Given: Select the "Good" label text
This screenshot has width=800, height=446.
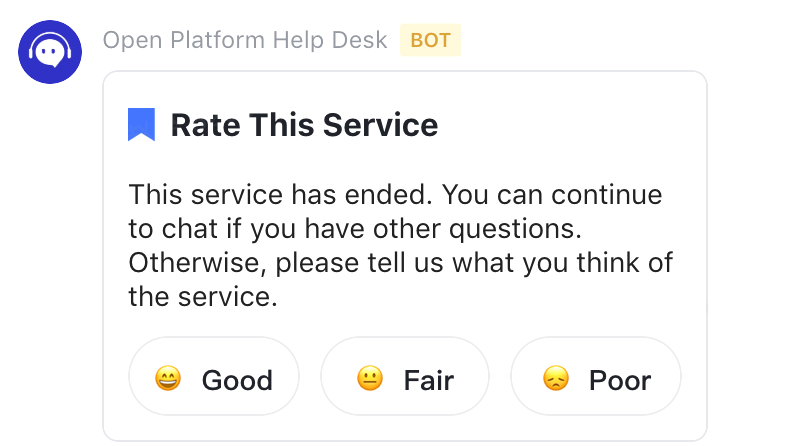Looking at the screenshot, I should [x=237, y=380].
